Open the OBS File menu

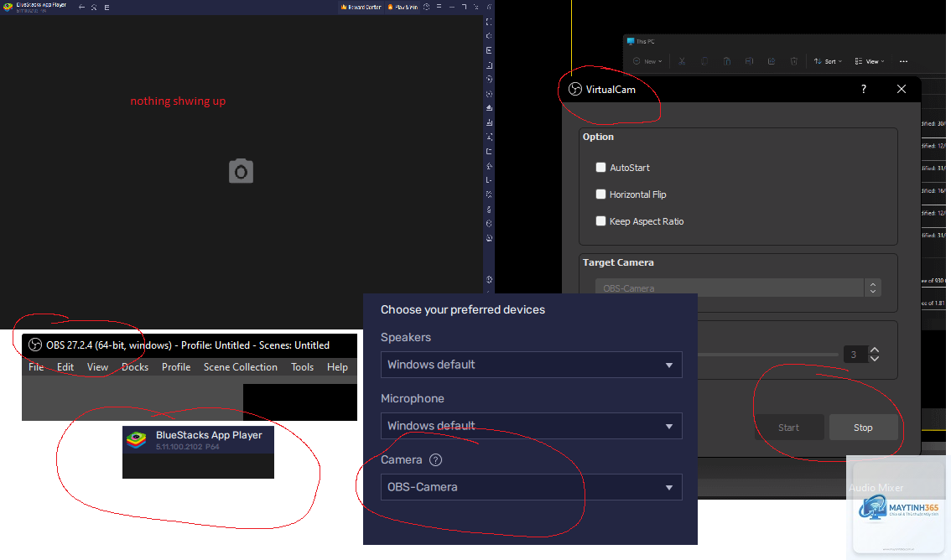point(36,366)
